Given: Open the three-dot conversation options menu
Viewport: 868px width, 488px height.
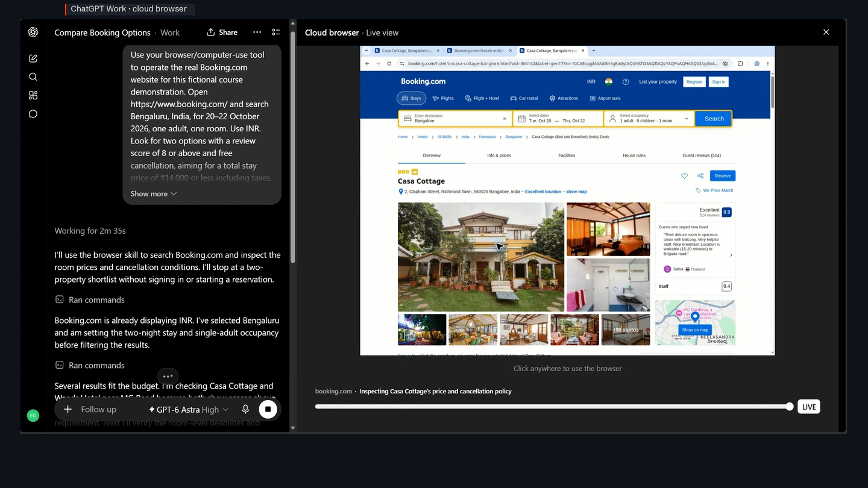Looking at the screenshot, I should pyautogui.click(x=257, y=33).
